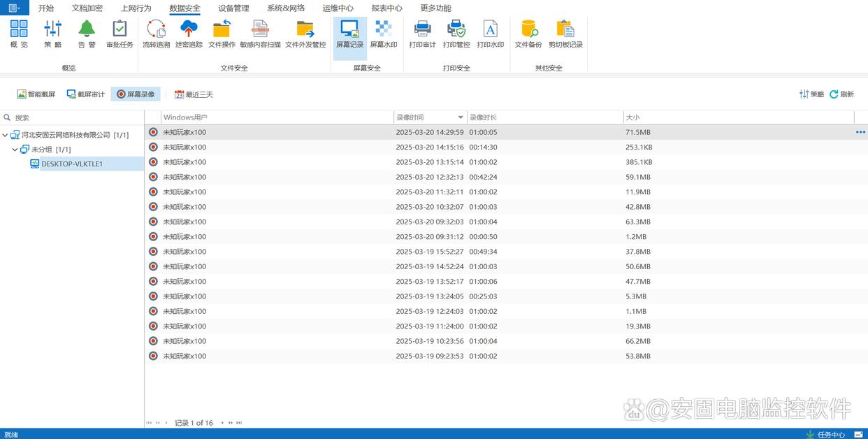This screenshot has width=868, height=439.
Task: Open the 文件备份 backup tool
Action: pyautogui.click(x=528, y=34)
